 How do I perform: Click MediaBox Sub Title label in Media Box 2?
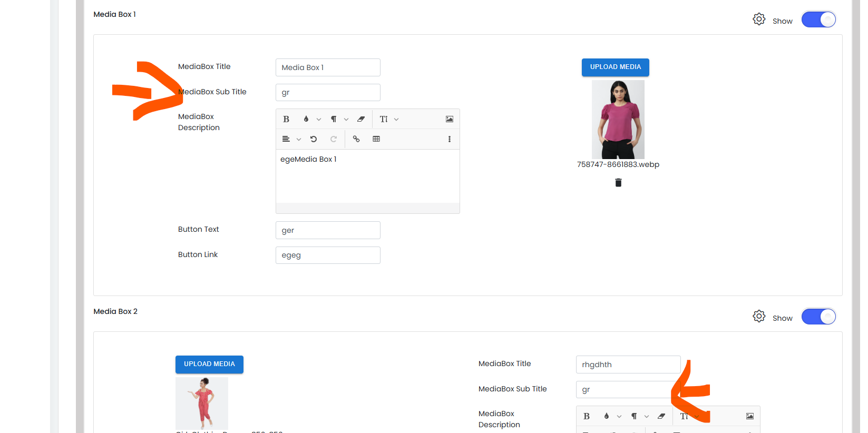pos(512,389)
